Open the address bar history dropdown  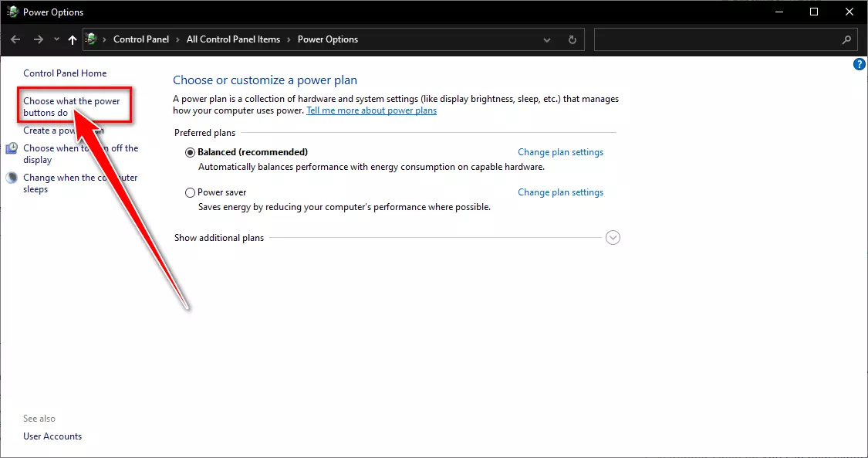(x=547, y=39)
